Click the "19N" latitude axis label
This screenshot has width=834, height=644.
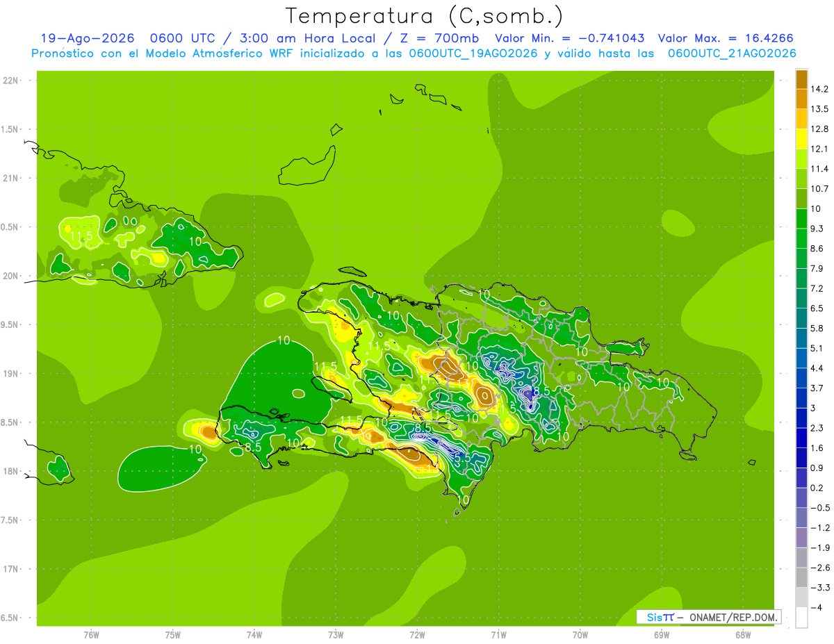10,374
